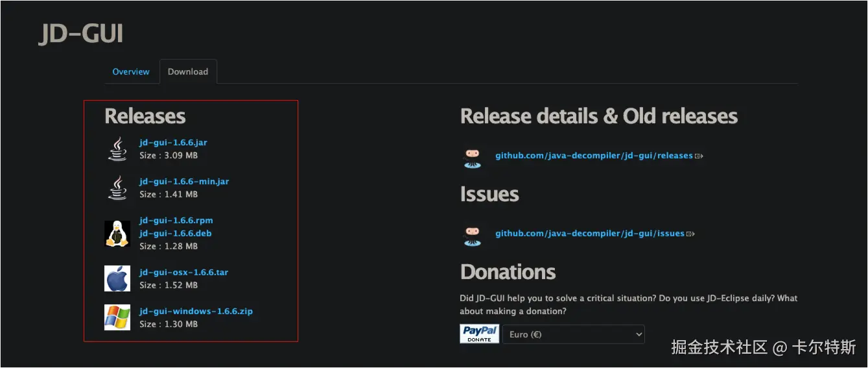Open the Euro (€) currency dropdown

coord(574,334)
